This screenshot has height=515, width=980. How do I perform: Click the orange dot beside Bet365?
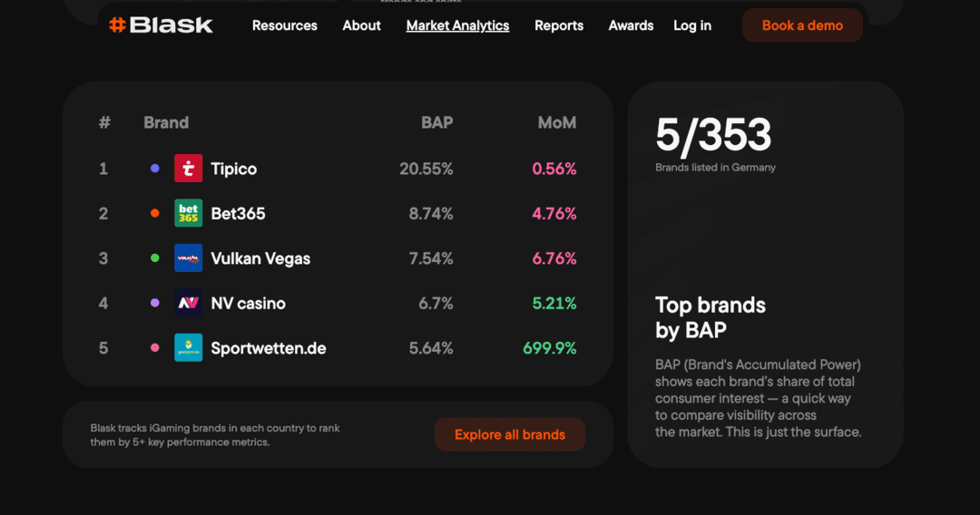click(x=155, y=213)
